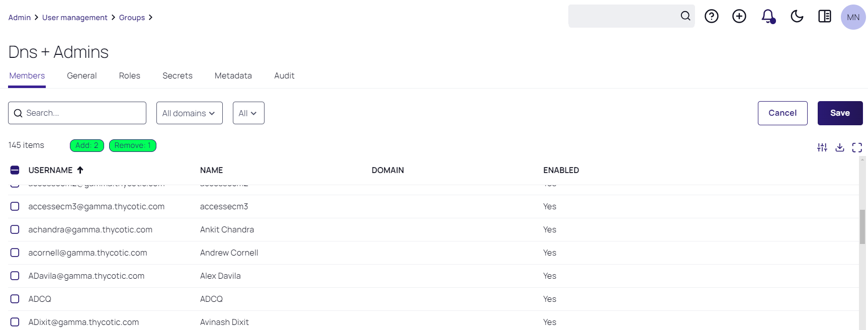This screenshot has height=330, width=868.
Task: Open the help question mark icon
Action: [712, 17]
